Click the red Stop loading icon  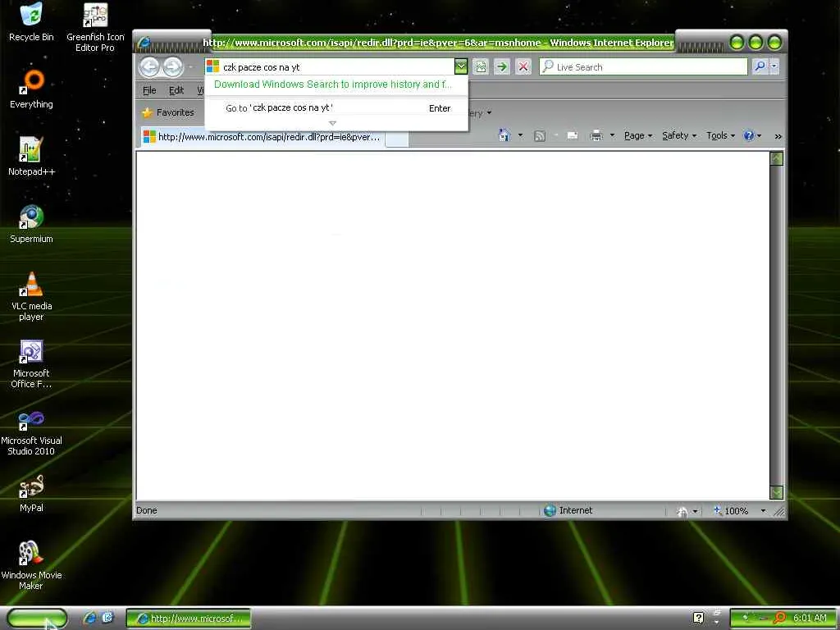pyautogui.click(x=523, y=67)
